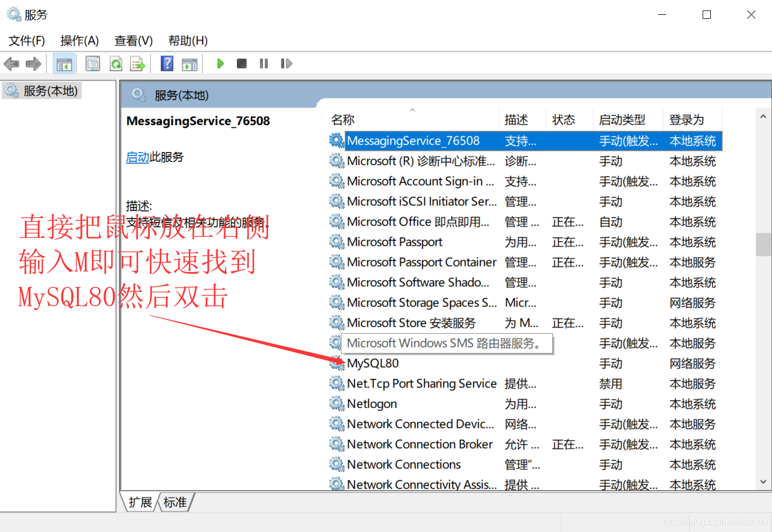Click 网络服务 logon of MySQL80 row

[x=692, y=363]
